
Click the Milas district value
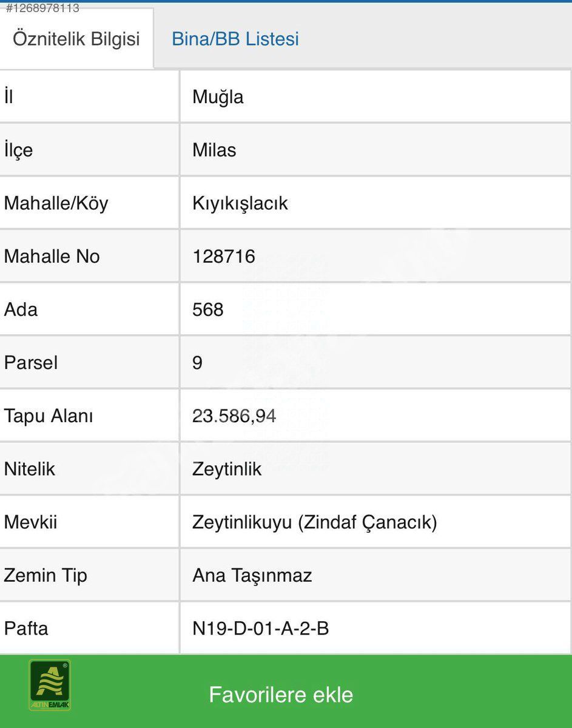[214, 150]
